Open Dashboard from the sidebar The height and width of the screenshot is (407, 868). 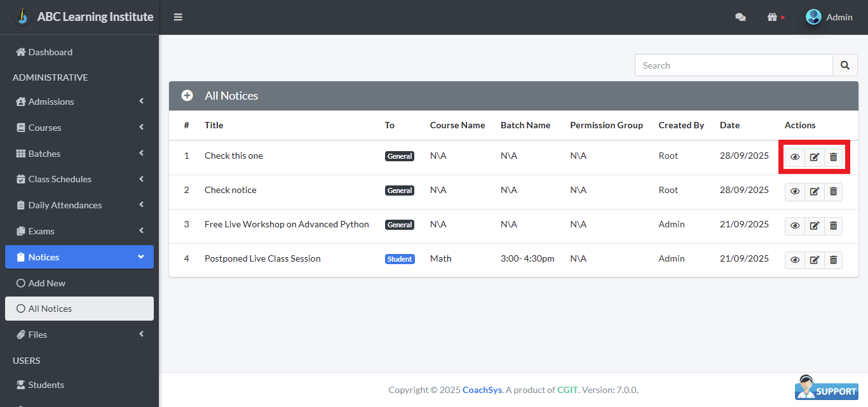pyautogui.click(x=50, y=52)
